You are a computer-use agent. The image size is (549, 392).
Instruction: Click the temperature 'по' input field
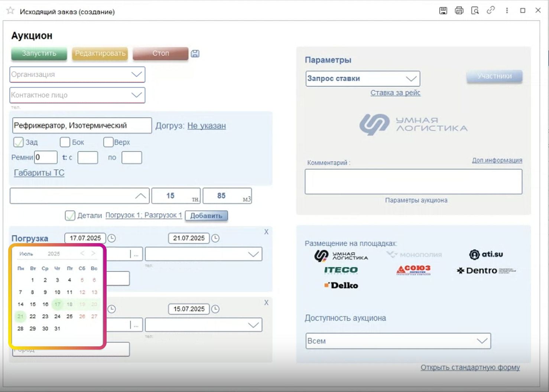pyautogui.click(x=132, y=157)
